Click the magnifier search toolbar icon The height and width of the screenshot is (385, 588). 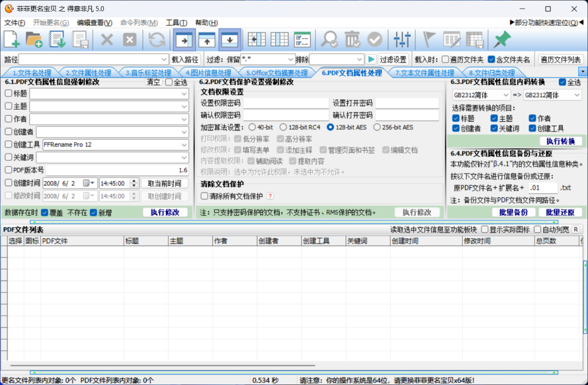click(329, 39)
